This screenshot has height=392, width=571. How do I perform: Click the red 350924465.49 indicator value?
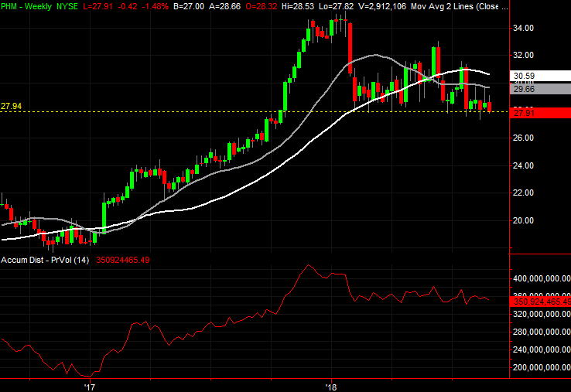pos(123,260)
